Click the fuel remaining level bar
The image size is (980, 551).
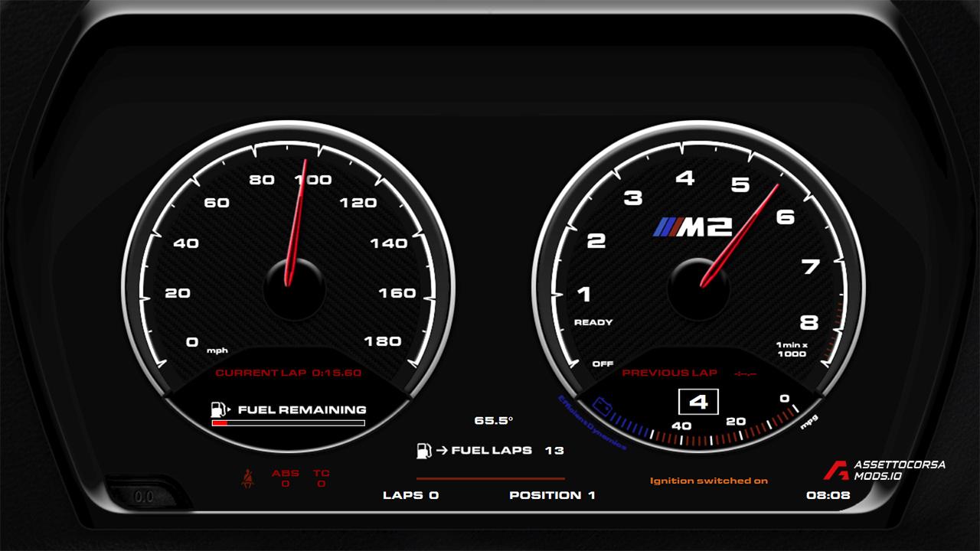pyautogui.click(x=288, y=422)
